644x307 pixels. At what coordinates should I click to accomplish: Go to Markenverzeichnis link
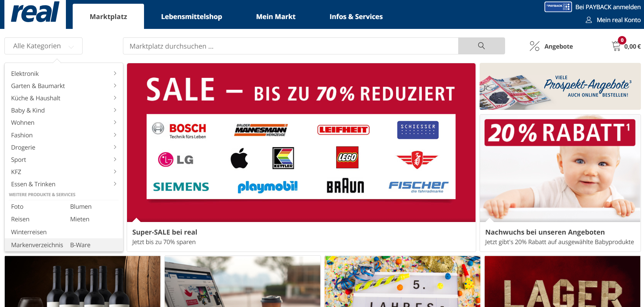point(37,245)
